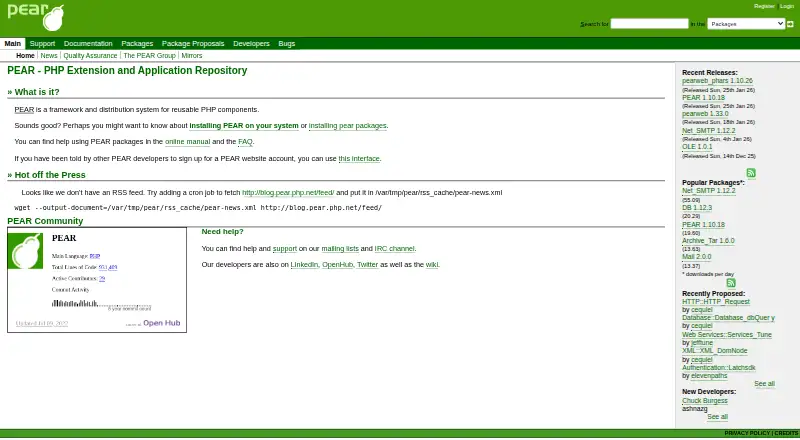
Task: Open the Popular Packages RSS feed icon
Action: (x=731, y=283)
